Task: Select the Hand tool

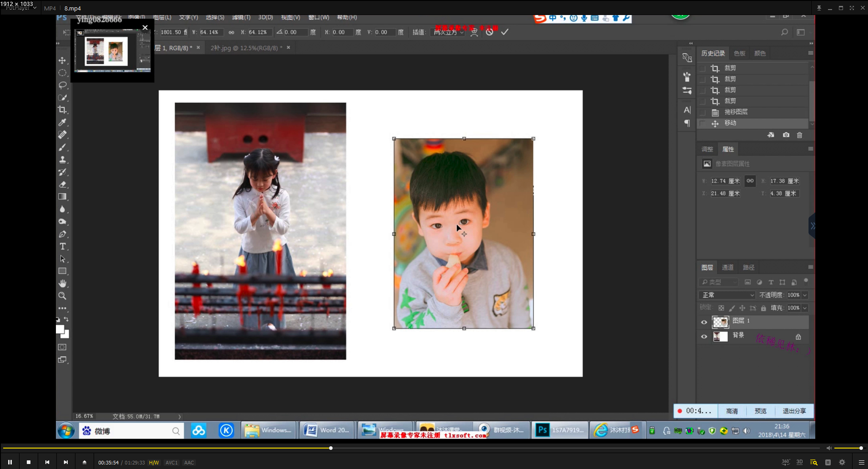Action: [62, 283]
